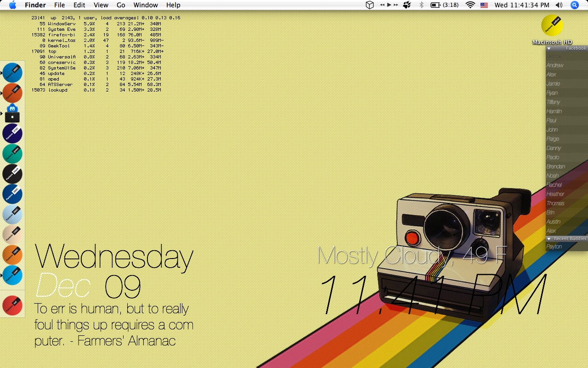Screen dimensions: 588x368
Task: Select buddy Ryan in the list
Action: (x=567, y=93)
